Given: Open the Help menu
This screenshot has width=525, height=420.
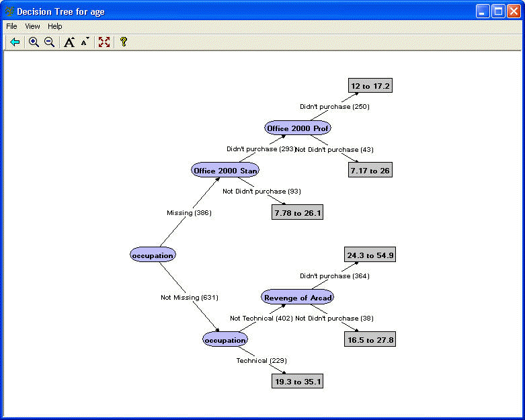Looking at the screenshot, I should tap(55, 26).
